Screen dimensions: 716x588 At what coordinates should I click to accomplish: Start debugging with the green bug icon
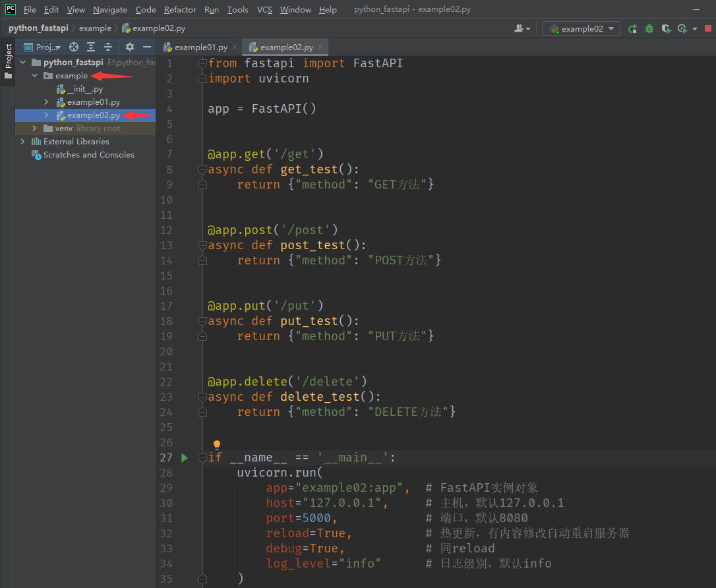click(649, 29)
